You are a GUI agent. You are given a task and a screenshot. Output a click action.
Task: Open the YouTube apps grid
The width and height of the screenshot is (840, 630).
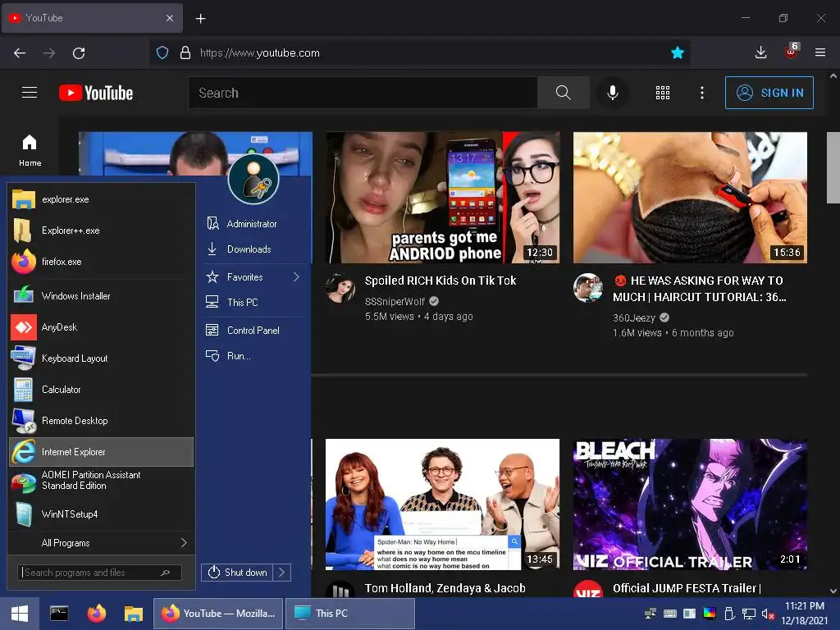click(663, 93)
